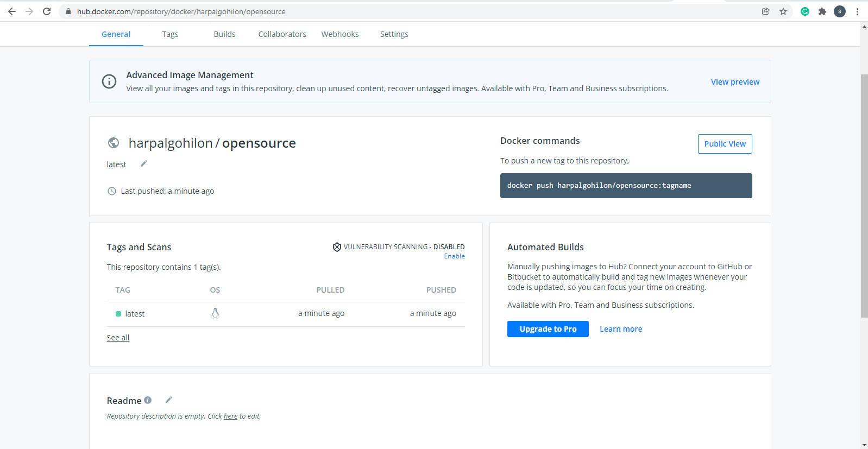Image resolution: width=868 pixels, height=449 pixels.
Task: Click the latest tag name in table
Action: tap(135, 314)
